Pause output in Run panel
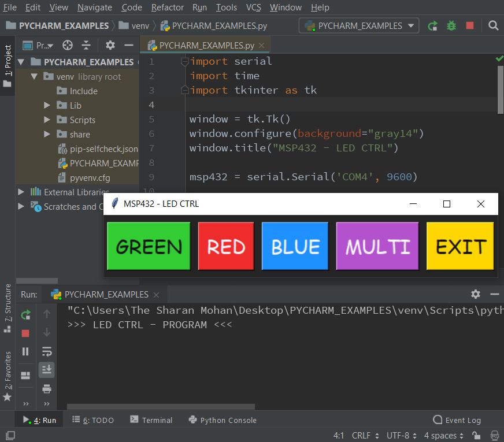 click(x=25, y=352)
